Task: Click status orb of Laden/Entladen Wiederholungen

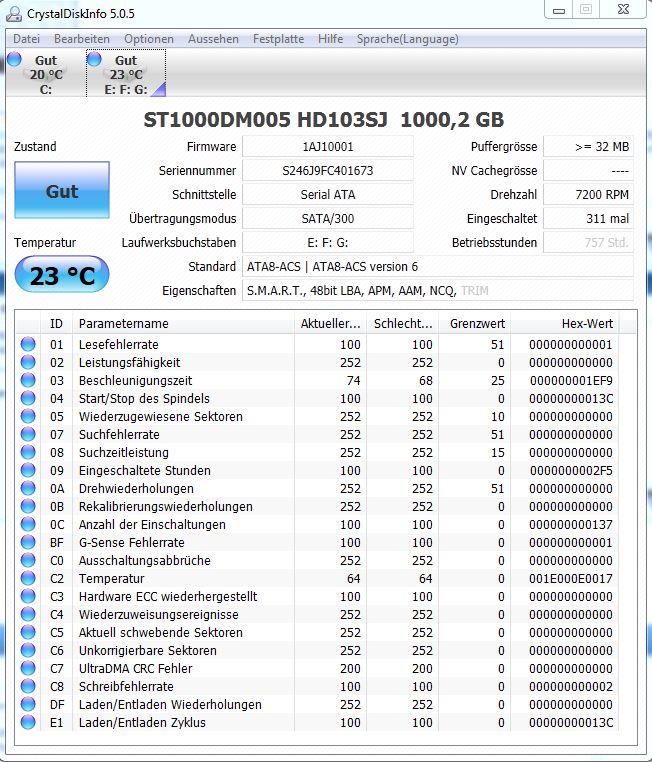Action: coord(28,704)
